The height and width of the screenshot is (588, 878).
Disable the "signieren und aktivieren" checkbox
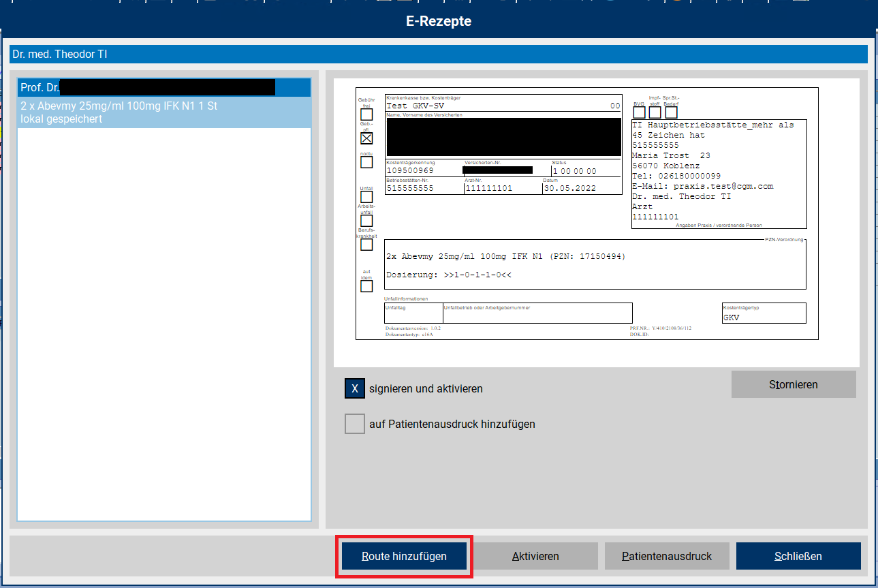pos(354,388)
